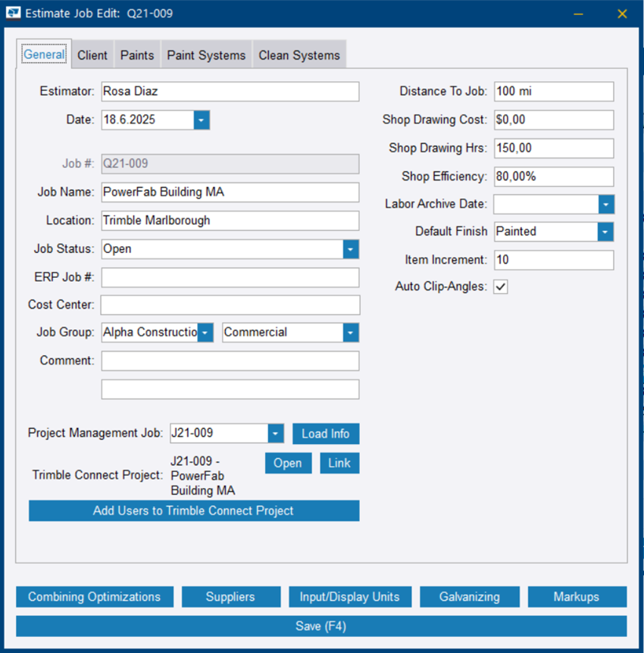Expand the Project Management Job dropdown
The width and height of the screenshot is (644, 653).
[x=276, y=434]
